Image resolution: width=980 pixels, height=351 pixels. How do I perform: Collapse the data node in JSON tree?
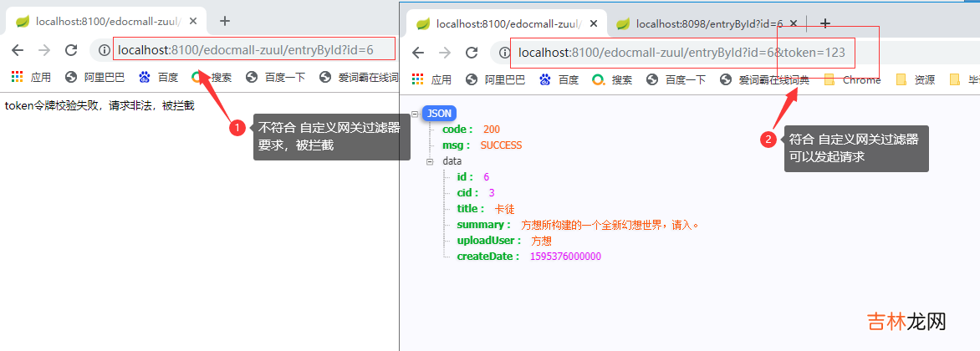coord(430,161)
